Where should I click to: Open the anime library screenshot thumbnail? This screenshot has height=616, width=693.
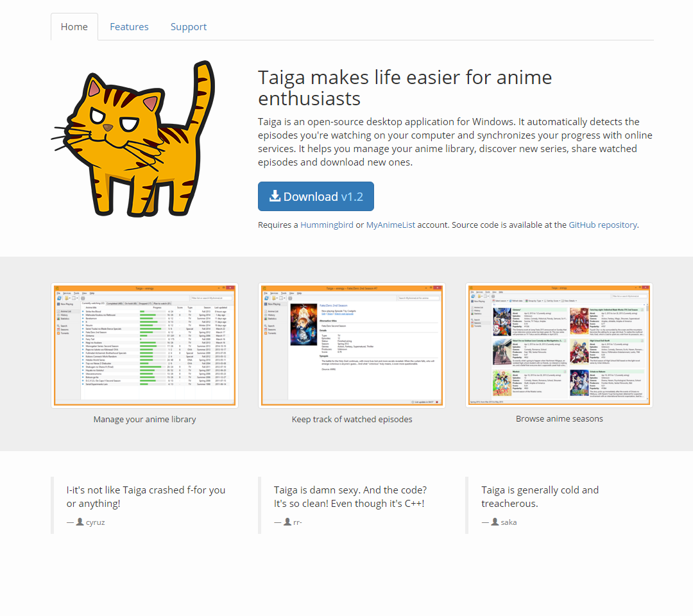pos(144,346)
